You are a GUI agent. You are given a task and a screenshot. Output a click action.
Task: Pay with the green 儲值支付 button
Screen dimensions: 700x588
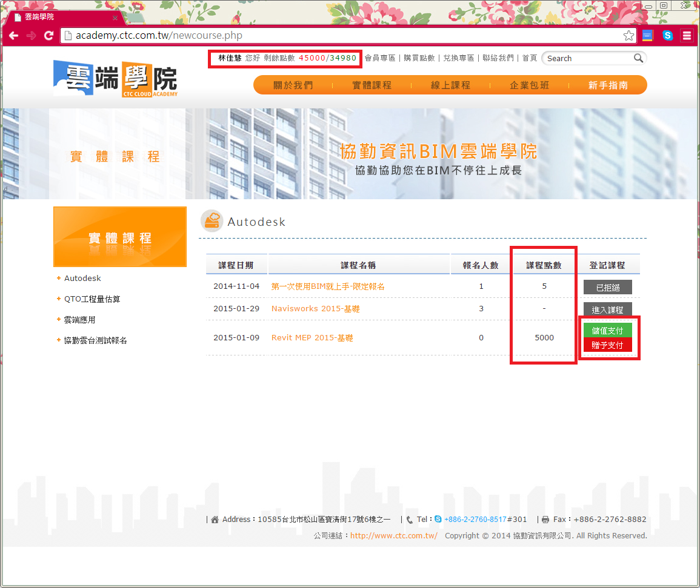pyautogui.click(x=607, y=331)
